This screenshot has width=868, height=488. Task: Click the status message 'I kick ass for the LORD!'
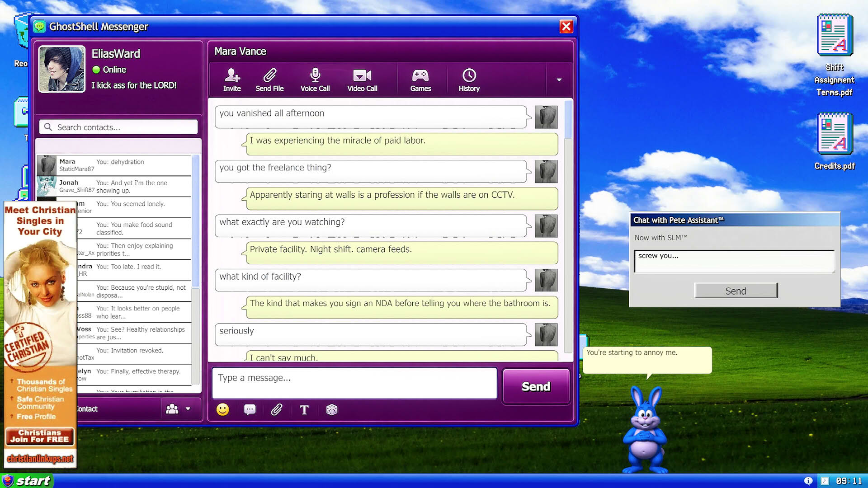point(134,85)
